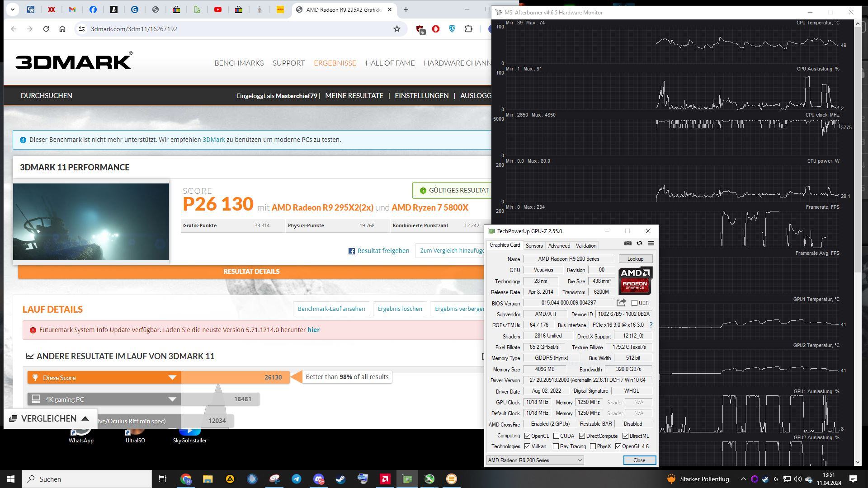The image size is (868, 488).
Task: Toggle the Ray Tracing checkbox
Action: pyautogui.click(x=556, y=446)
